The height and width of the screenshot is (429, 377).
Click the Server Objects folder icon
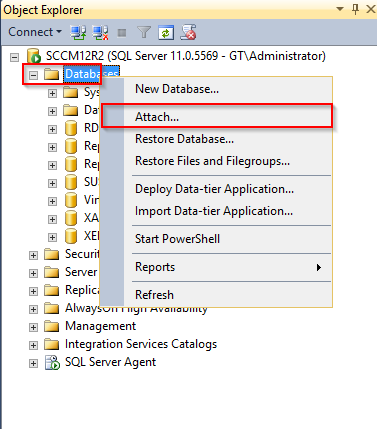52,273
